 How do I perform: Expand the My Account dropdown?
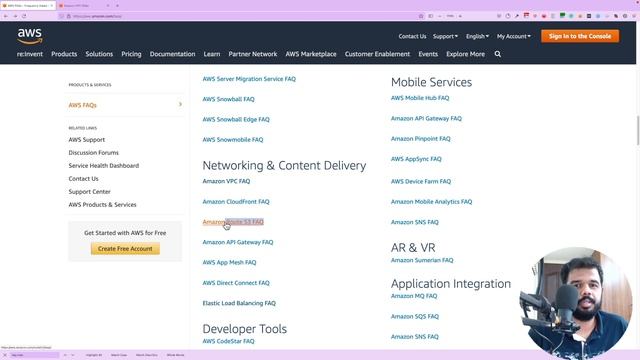[x=514, y=36]
